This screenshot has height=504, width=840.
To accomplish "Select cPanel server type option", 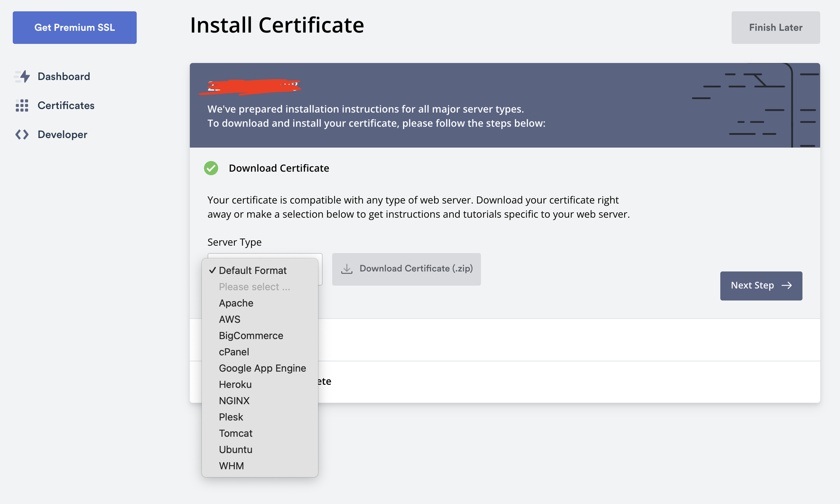I will 260,352.
